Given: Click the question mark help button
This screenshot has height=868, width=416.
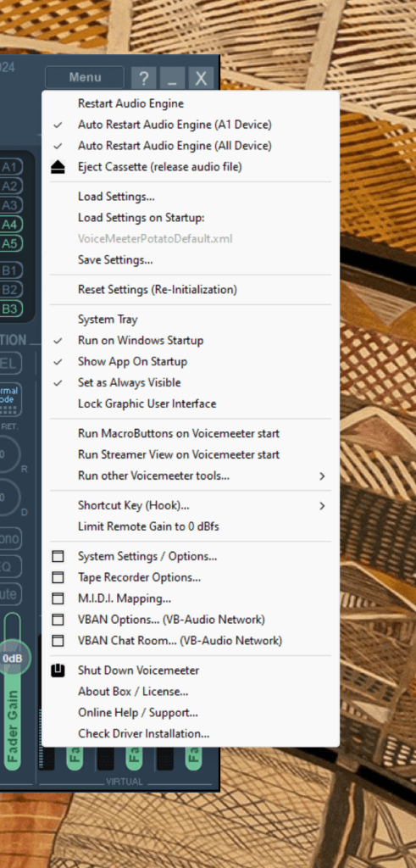Looking at the screenshot, I should [x=143, y=78].
